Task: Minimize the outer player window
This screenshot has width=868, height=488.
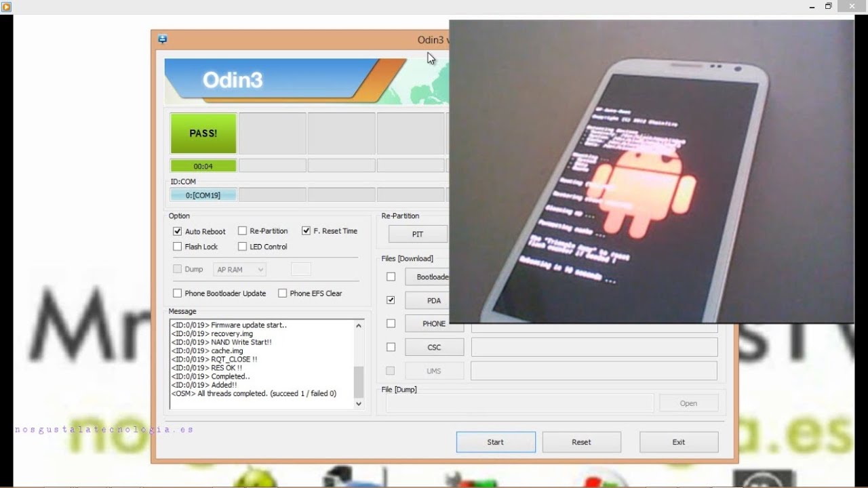Action: 812,6
